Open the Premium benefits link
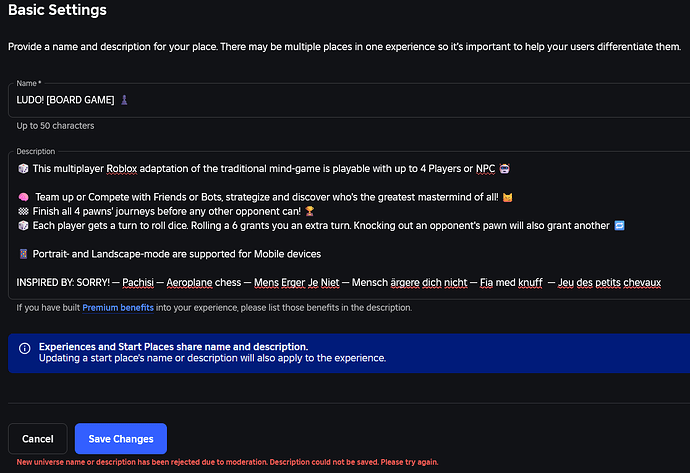The height and width of the screenshot is (473, 690). (x=118, y=308)
